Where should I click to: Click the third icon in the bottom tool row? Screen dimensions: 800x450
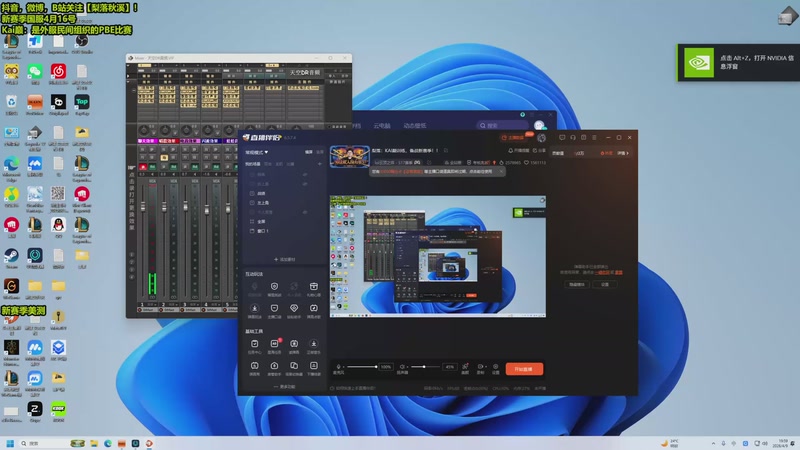[x=294, y=366]
